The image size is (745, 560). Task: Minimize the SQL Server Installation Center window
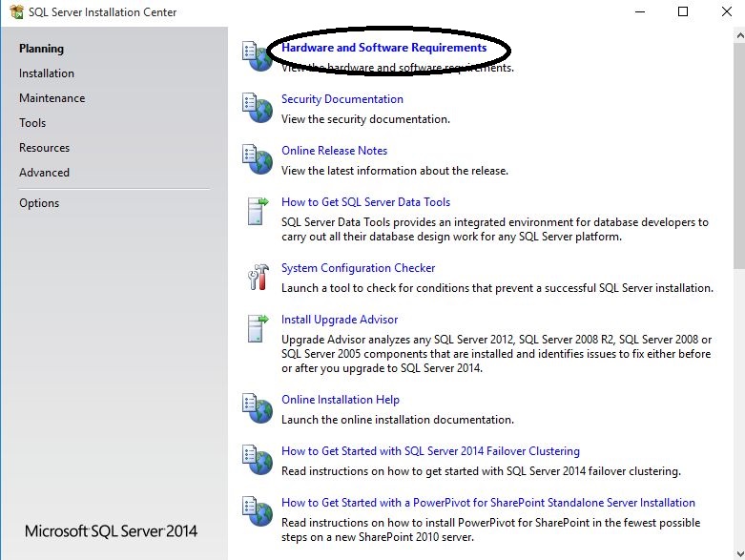[640, 11]
